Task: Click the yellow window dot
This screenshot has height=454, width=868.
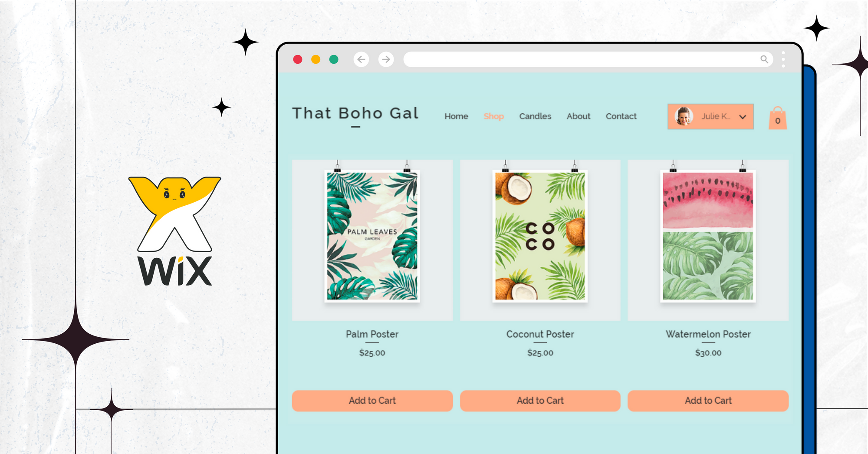Action: (x=316, y=59)
